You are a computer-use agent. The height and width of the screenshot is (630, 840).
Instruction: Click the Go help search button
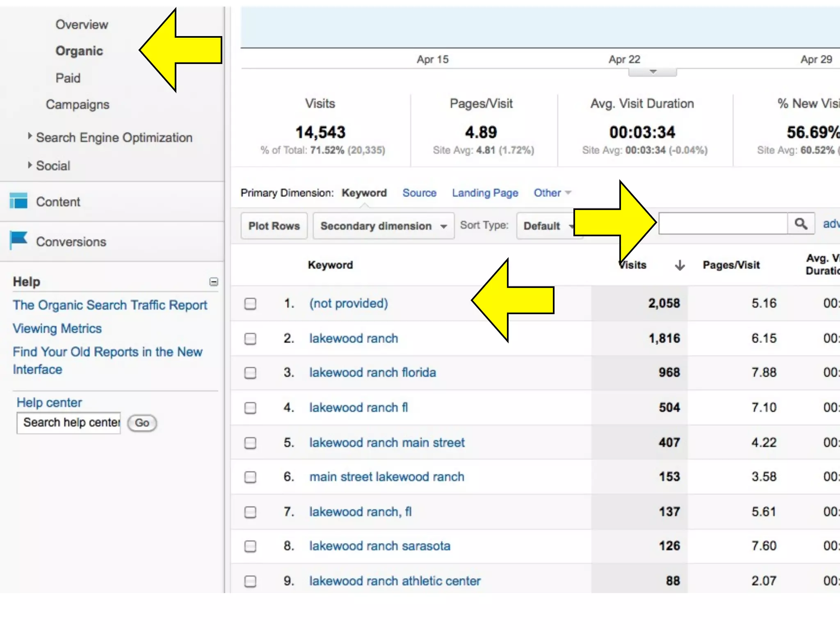pyautogui.click(x=142, y=423)
